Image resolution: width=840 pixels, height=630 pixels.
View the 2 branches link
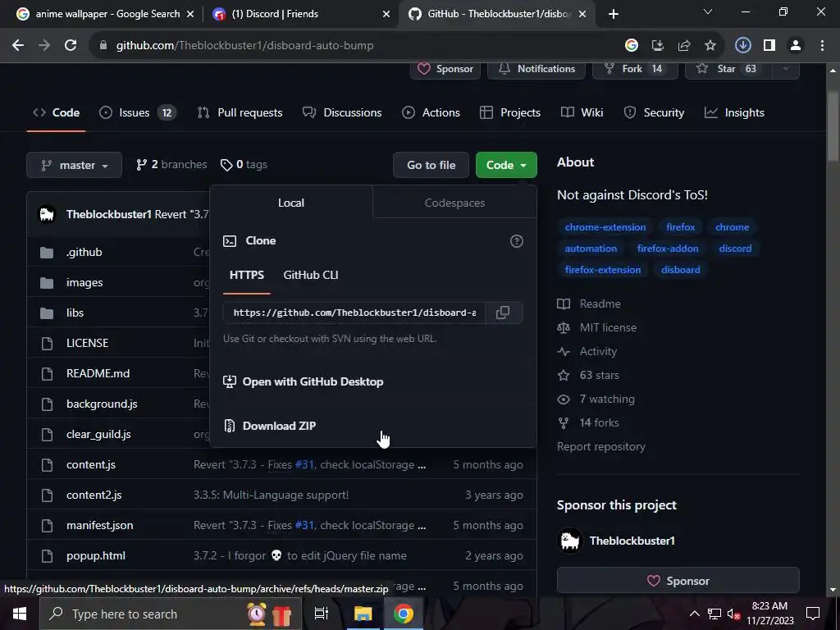click(171, 164)
